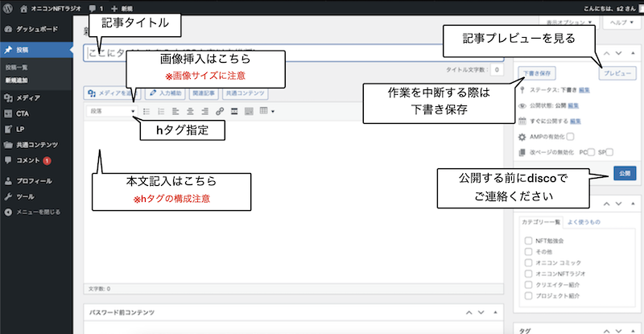Click the 入力補助 button
The width and height of the screenshot is (644, 334).
166,93
